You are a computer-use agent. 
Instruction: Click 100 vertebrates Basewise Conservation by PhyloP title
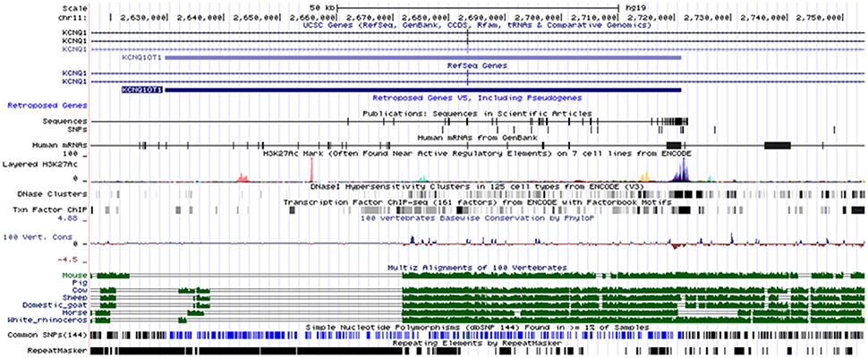click(x=477, y=218)
